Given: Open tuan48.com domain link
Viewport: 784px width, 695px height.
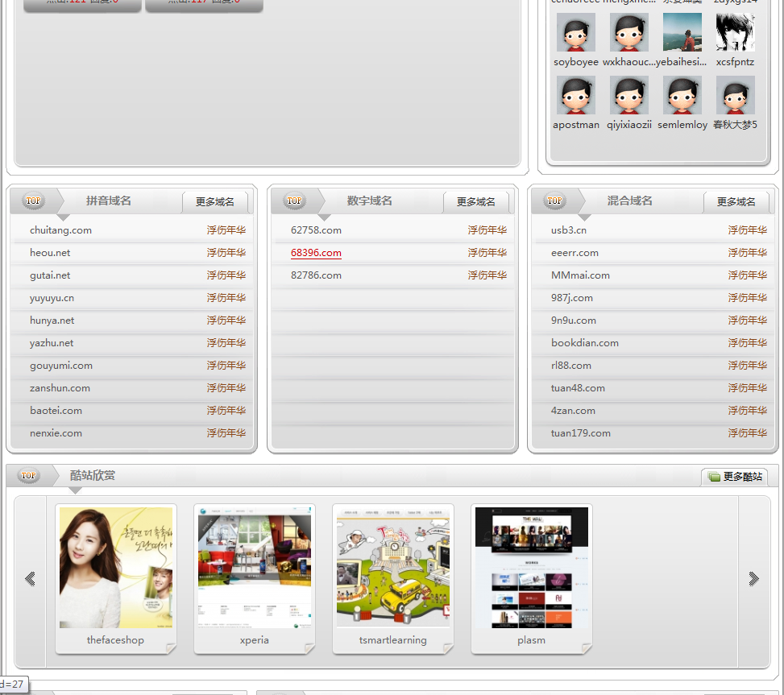Looking at the screenshot, I should tap(578, 388).
